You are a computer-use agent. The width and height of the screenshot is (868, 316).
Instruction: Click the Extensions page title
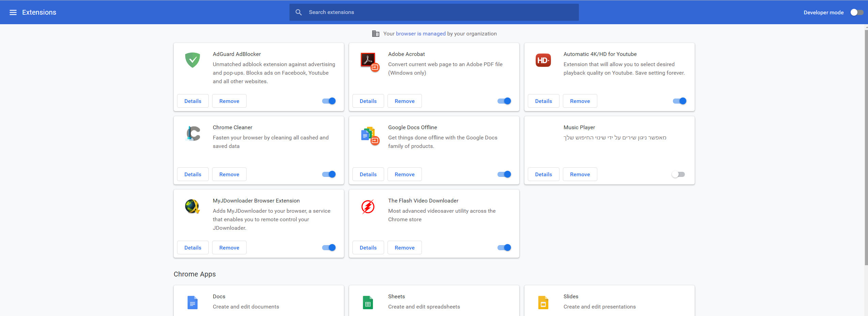(x=39, y=12)
